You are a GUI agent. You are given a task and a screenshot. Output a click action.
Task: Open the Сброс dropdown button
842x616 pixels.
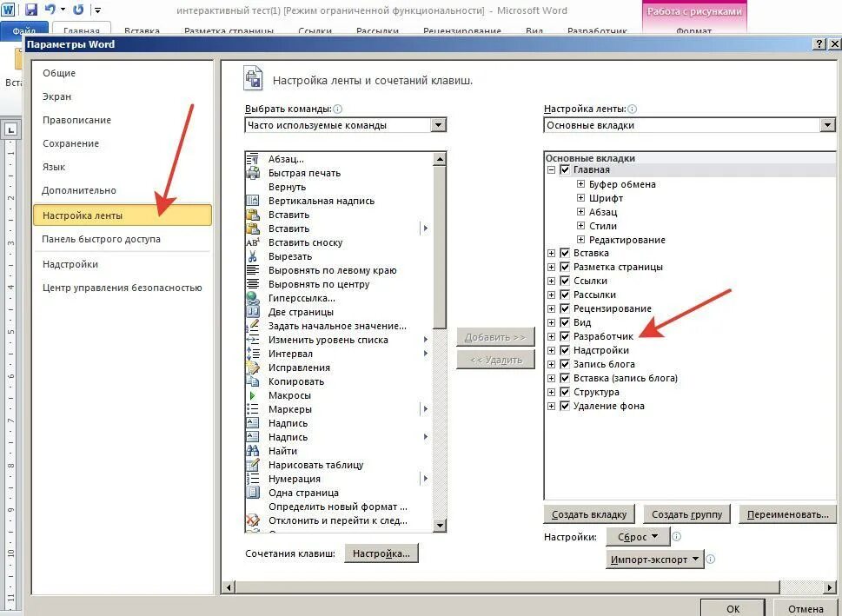tap(638, 537)
